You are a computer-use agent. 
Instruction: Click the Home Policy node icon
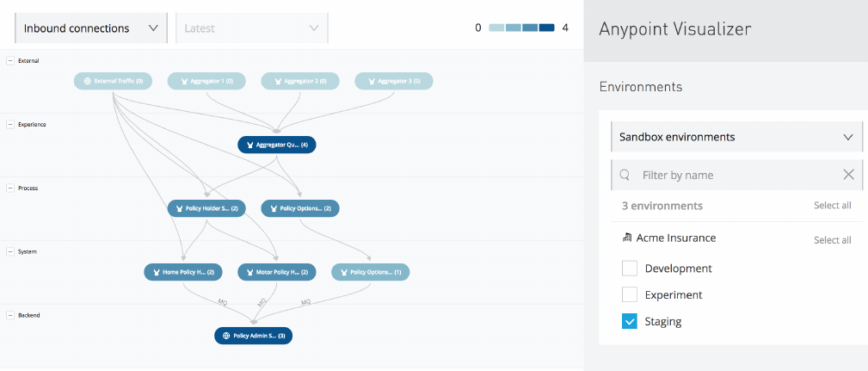click(156, 272)
